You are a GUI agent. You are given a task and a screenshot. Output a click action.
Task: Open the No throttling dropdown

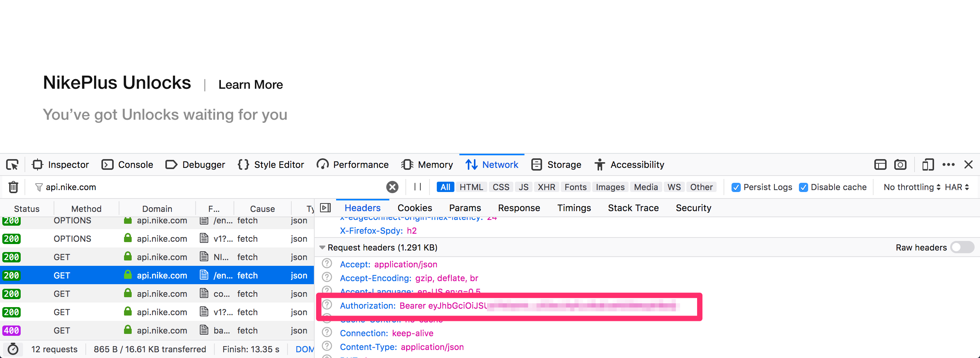[912, 187]
